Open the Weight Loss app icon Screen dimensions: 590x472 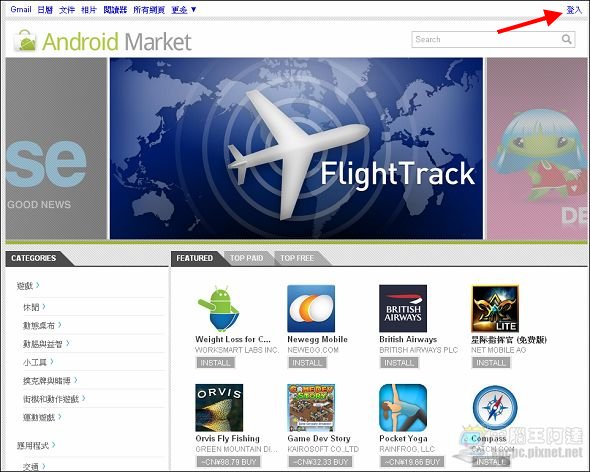tap(219, 309)
